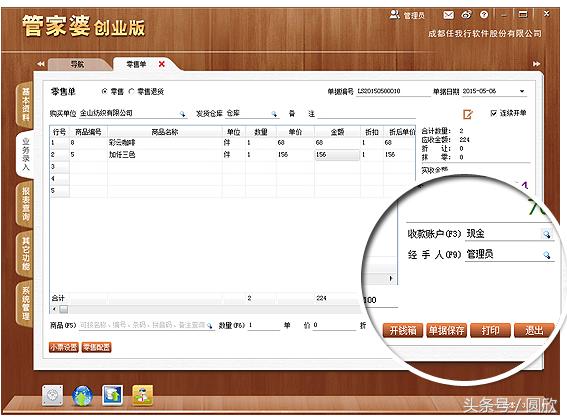Select the 零售退货 radio button
The width and height of the screenshot is (567, 419).
(132, 91)
